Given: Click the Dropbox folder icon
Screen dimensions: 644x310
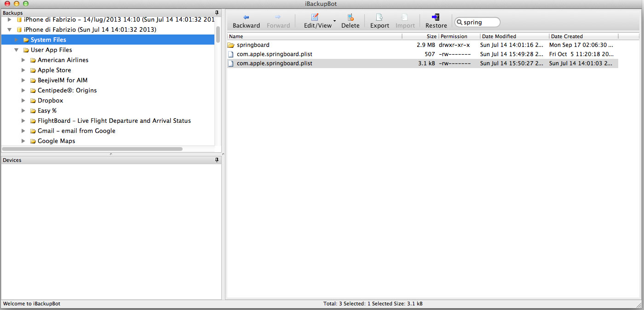Looking at the screenshot, I should pos(33,101).
